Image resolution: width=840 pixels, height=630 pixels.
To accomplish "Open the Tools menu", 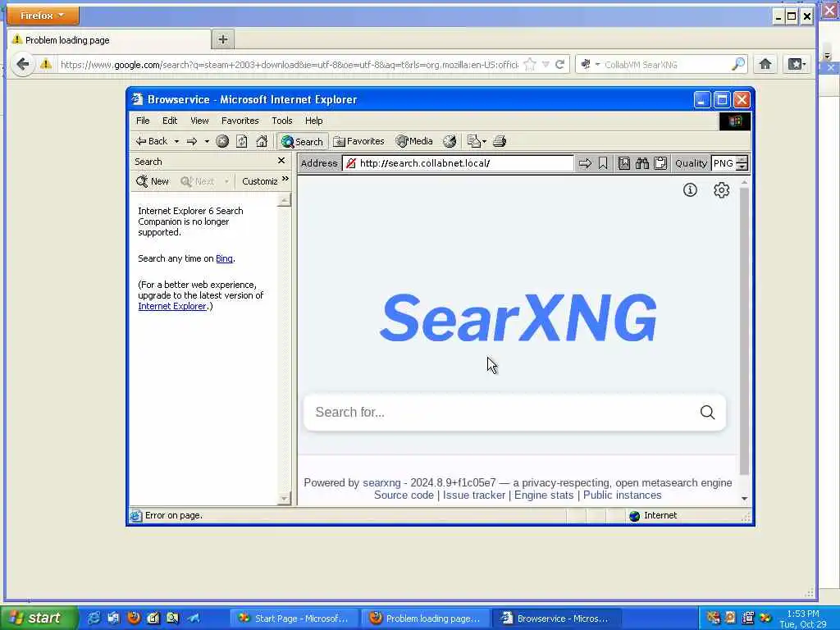I will (282, 121).
